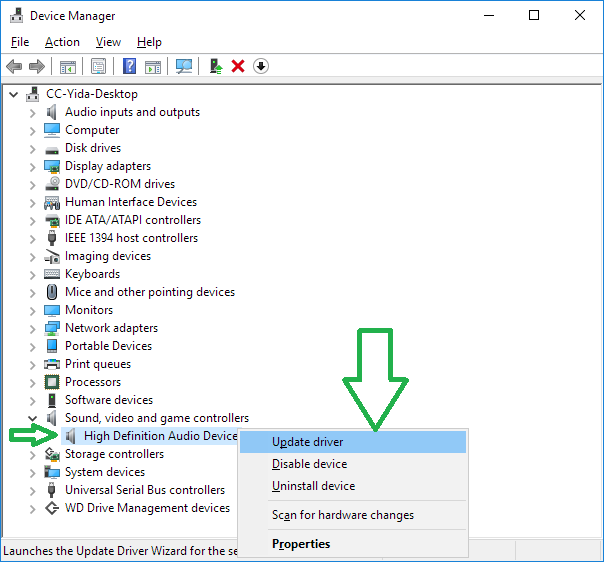Select IDE ATA/ATAPI controllers label
This screenshot has height=562, width=604.
(x=133, y=220)
